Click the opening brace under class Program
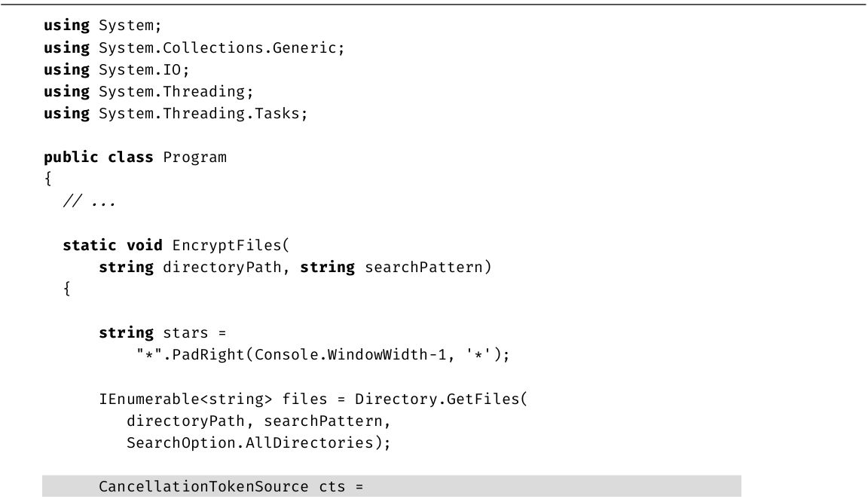Image resolution: width=868 pixels, height=499 pixels. (47, 179)
